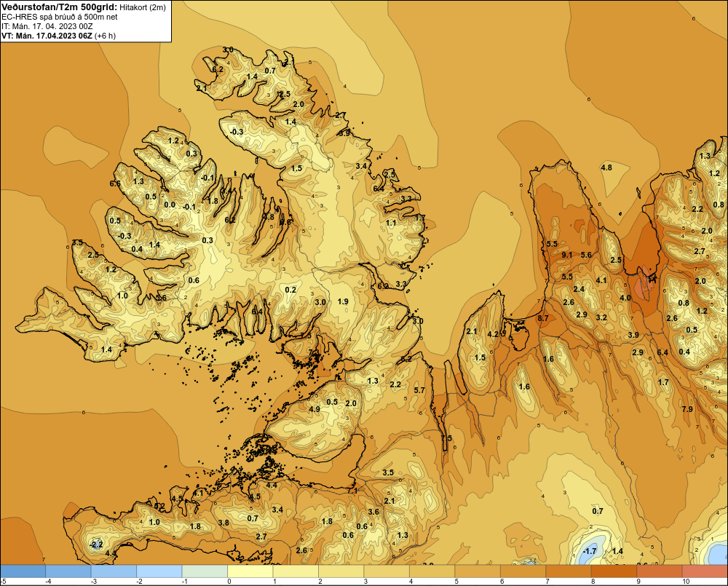Click the legend scale label '-4'

[47, 582]
